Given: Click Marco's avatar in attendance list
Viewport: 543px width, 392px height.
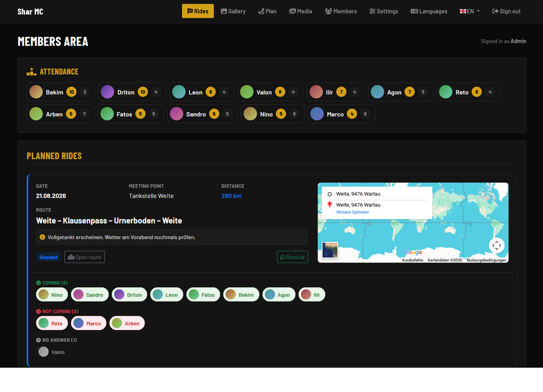Looking at the screenshot, I should pyautogui.click(x=317, y=114).
